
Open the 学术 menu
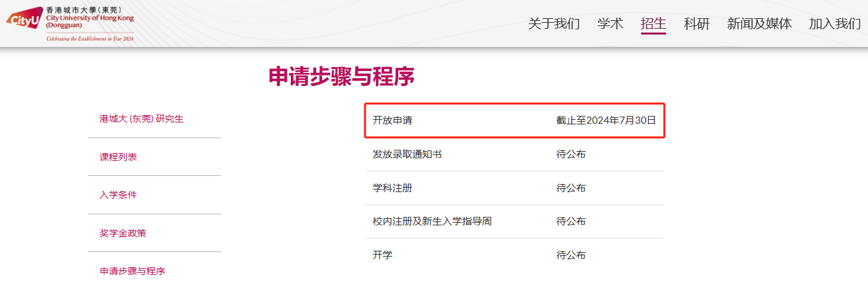tap(610, 24)
